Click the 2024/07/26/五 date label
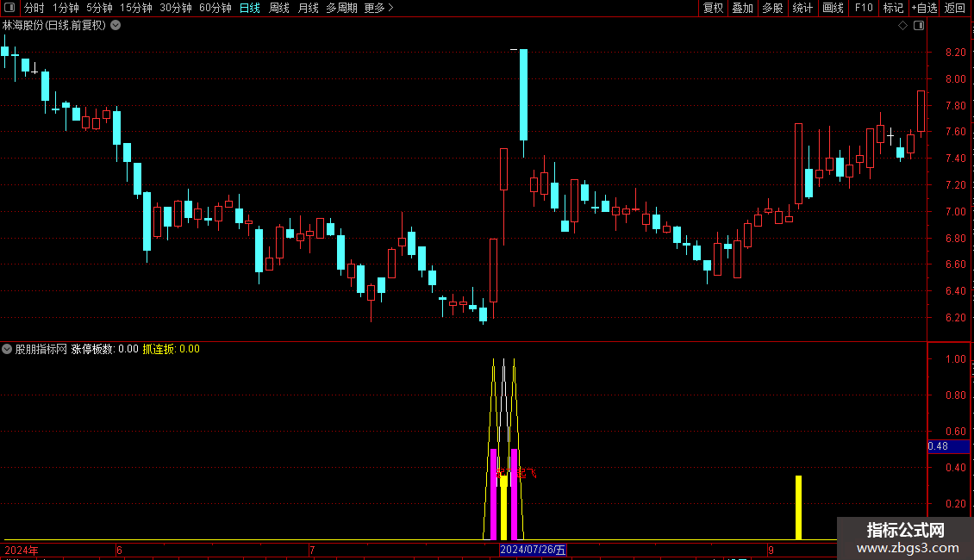The image size is (974, 560). pos(533,550)
